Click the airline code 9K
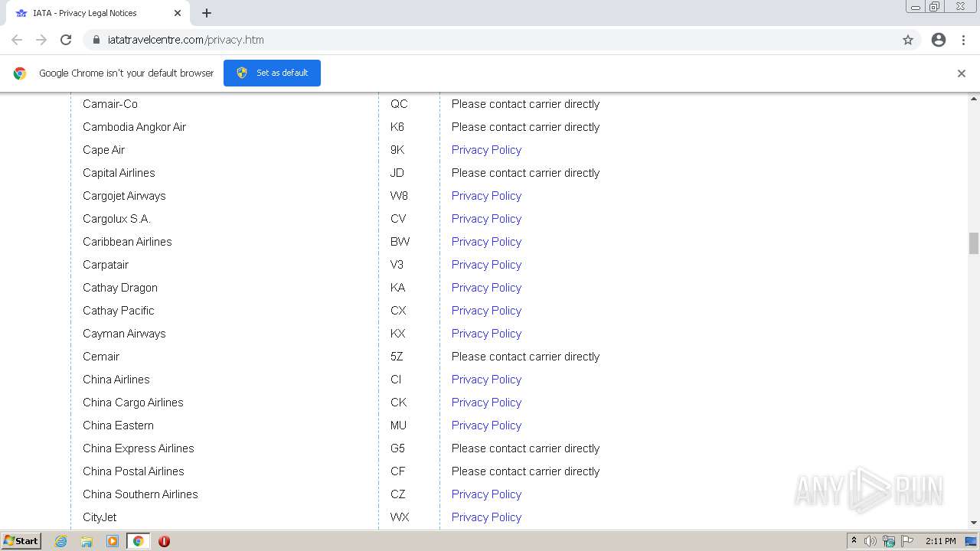This screenshot has width=980, height=551. 397,150
